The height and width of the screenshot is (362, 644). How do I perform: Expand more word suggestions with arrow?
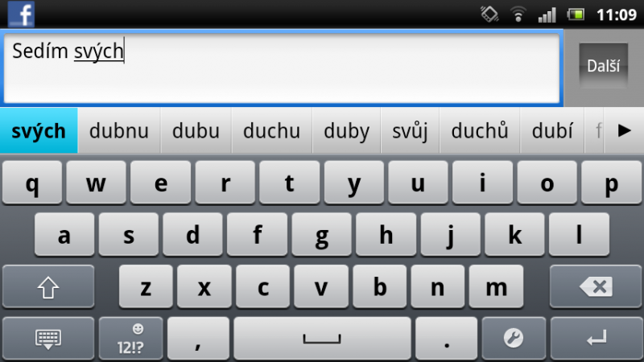point(624,130)
